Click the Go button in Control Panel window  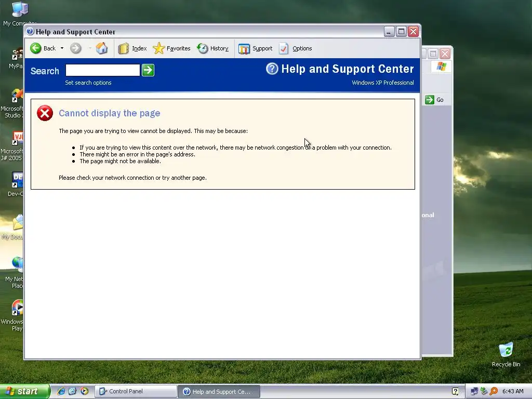coord(435,100)
